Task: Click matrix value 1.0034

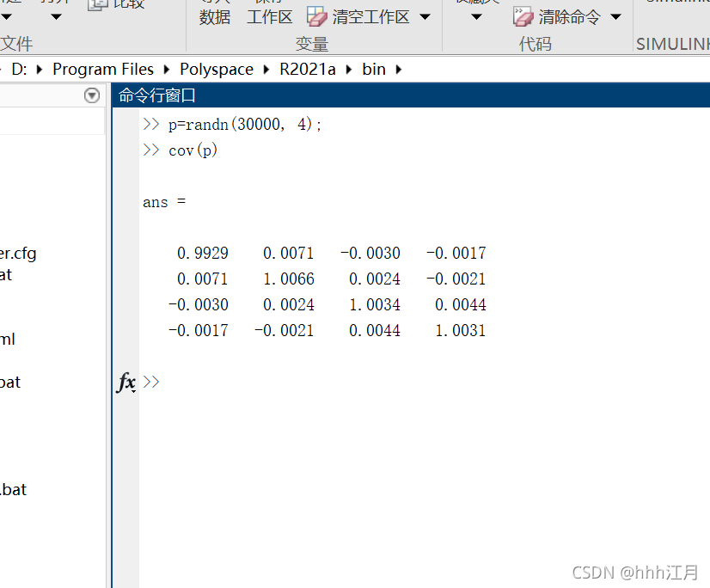Action: [375, 304]
